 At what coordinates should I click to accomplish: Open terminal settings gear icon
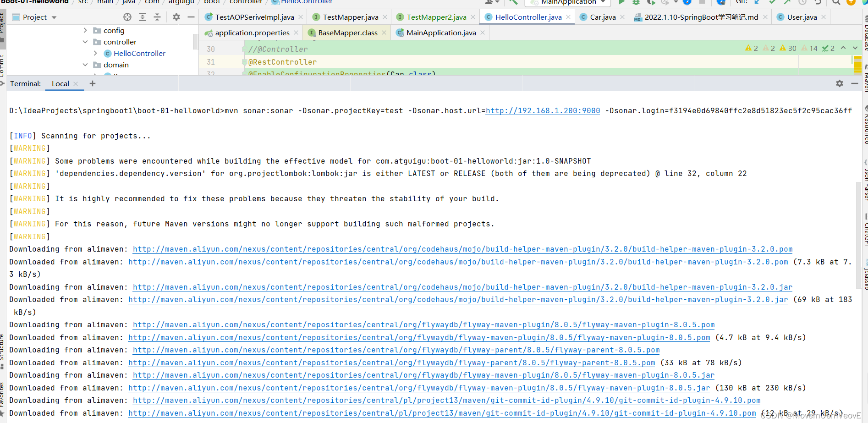[840, 83]
